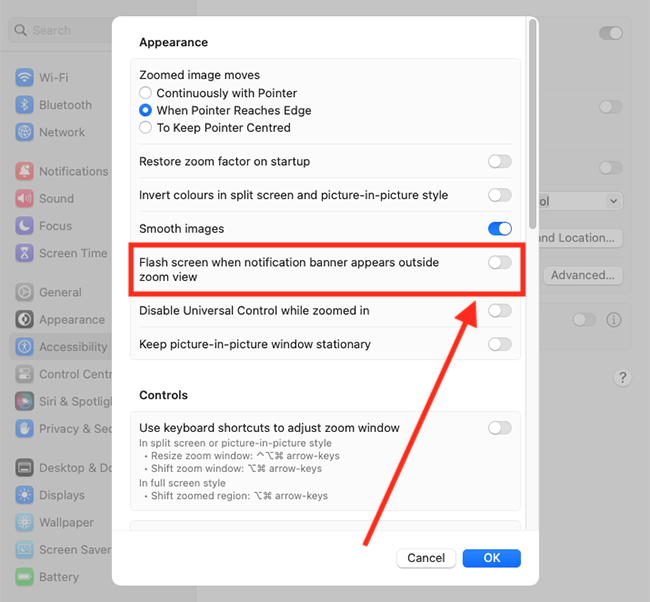The image size is (650, 602).
Task: Toggle Invert colours in split screen
Action: [500, 195]
